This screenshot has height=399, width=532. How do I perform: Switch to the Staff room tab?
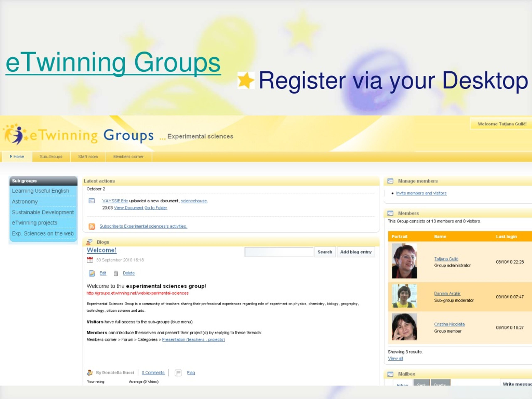click(88, 156)
